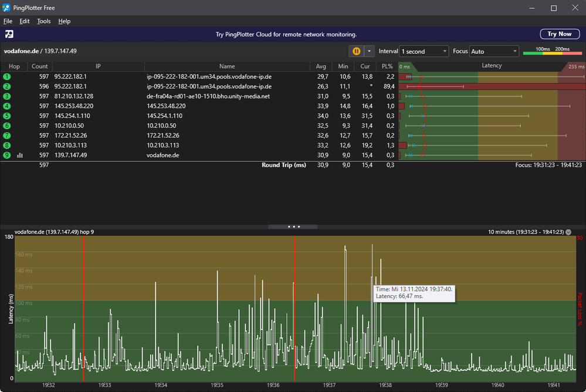Sort by the Avg column header
Screen dimensions: 586x392
click(x=321, y=66)
